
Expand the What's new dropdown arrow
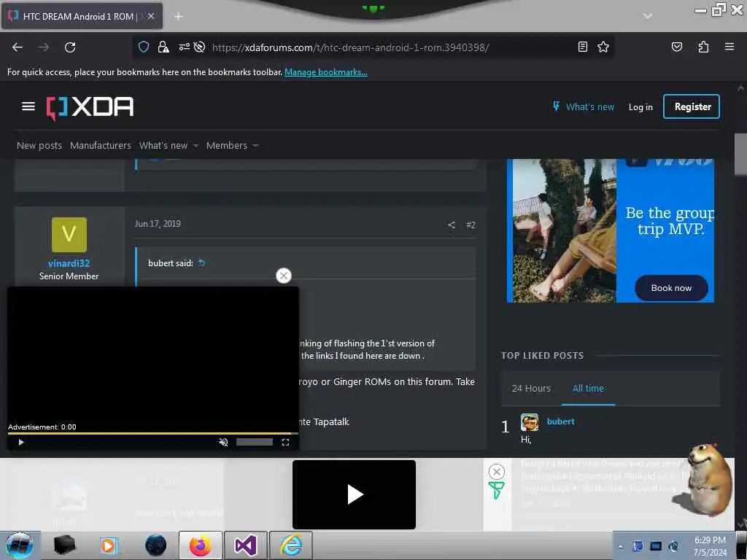click(x=196, y=146)
